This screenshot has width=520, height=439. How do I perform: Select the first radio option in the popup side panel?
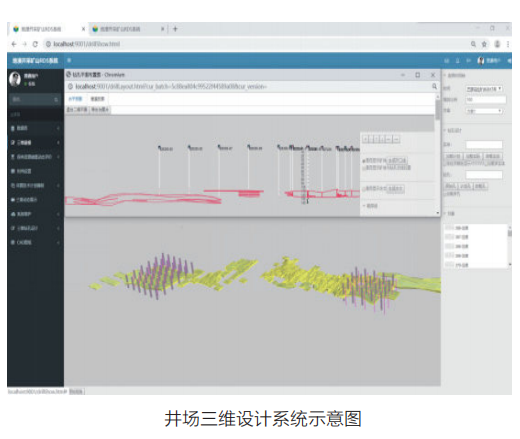point(364,161)
